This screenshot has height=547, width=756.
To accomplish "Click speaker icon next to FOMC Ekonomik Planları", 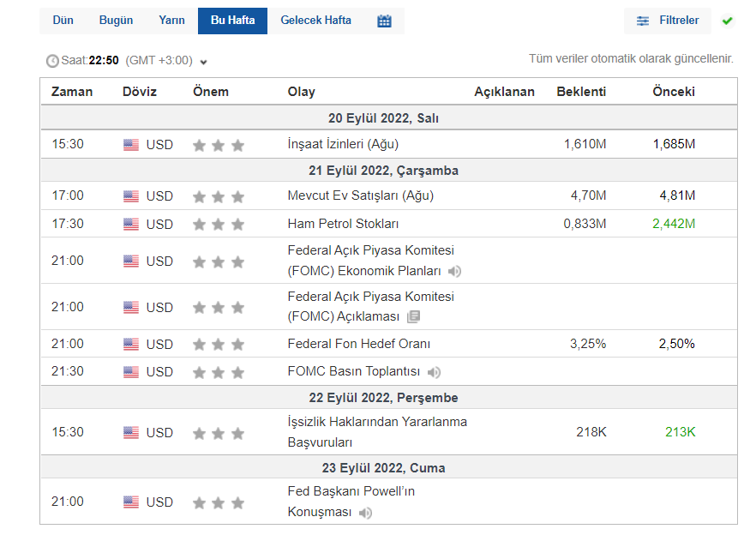I will [454, 272].
